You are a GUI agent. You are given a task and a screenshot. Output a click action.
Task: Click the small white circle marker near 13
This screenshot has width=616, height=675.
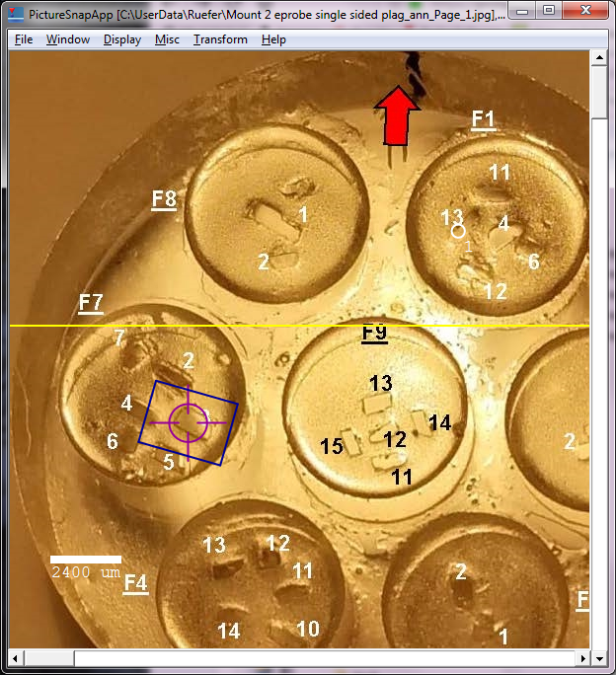[x=458, y=231]
